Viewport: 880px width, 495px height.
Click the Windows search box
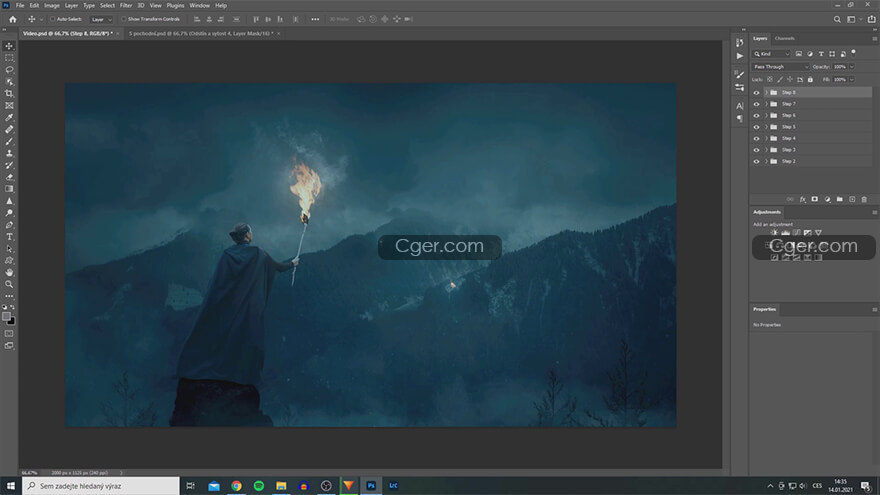click(x=101, y=485)
